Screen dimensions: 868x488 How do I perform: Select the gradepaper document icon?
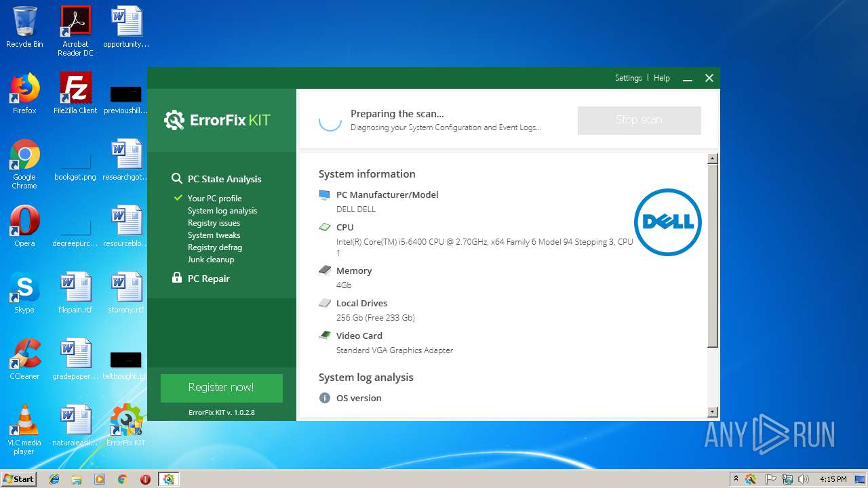tap(75, 359)
